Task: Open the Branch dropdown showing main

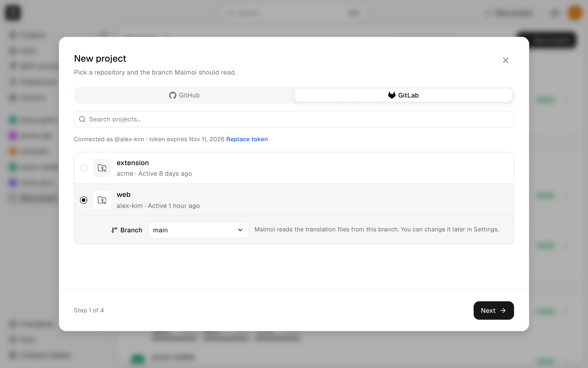Action: pyautogui.click(x=198, y=230)
